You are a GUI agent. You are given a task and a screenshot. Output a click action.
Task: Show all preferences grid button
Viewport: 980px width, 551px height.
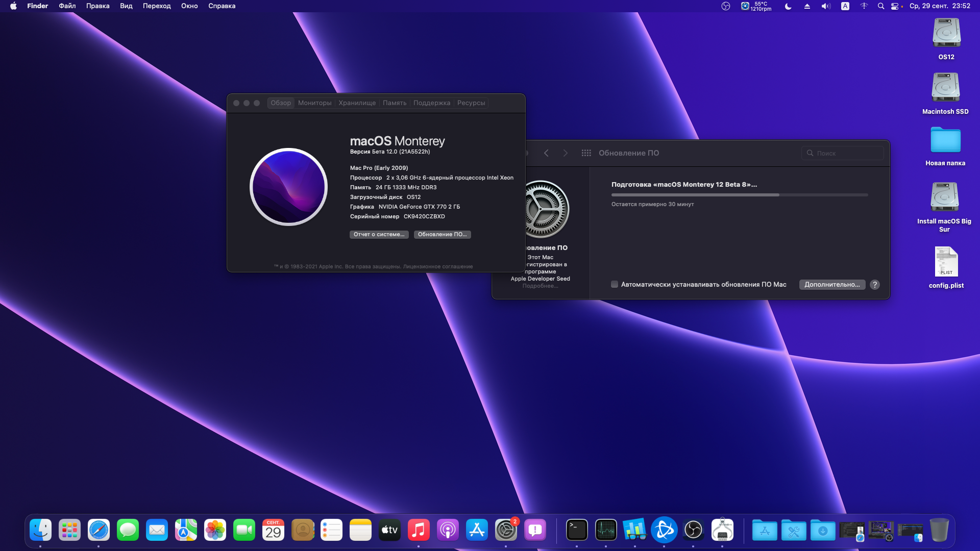pyautogui.click(x=586, y=153)
